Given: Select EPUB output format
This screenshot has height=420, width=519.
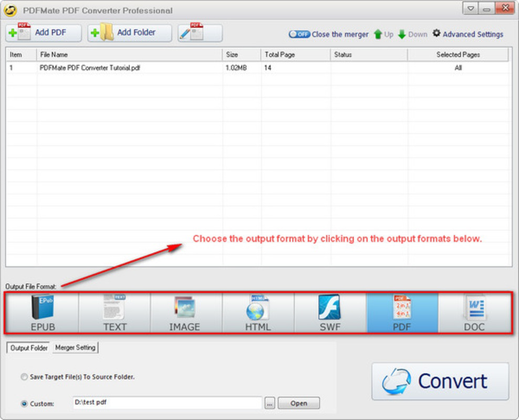Looking at the screenshot, I should (x=43, y=313).
